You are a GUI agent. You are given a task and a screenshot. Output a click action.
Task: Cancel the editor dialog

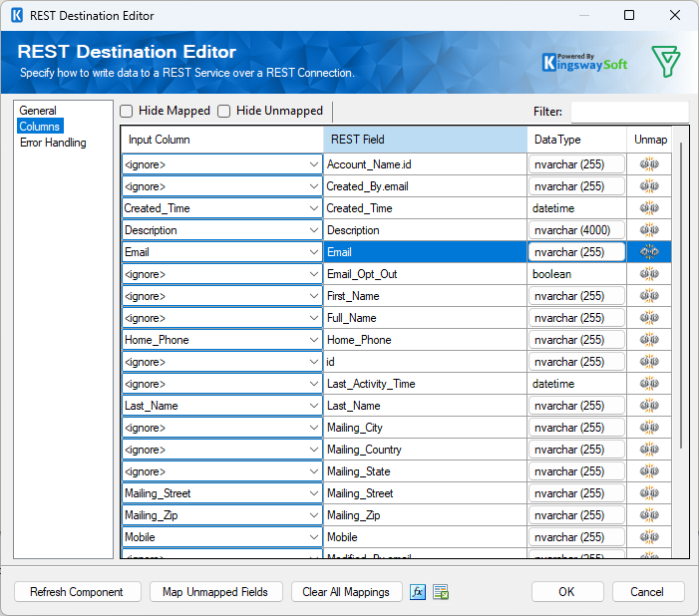648,592
